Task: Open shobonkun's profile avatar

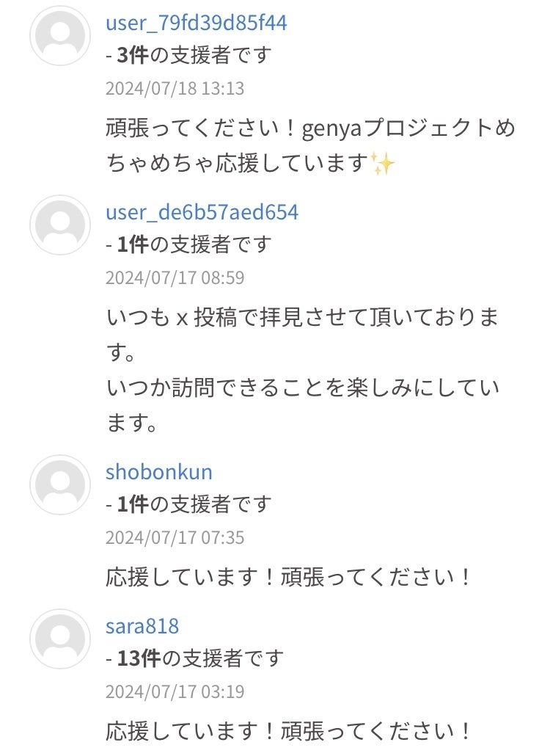Action: click(60, 484)
